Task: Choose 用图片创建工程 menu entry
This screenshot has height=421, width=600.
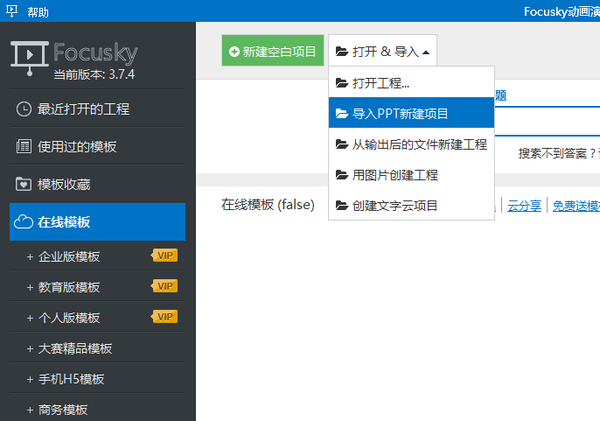Action: tap(411, 175)
